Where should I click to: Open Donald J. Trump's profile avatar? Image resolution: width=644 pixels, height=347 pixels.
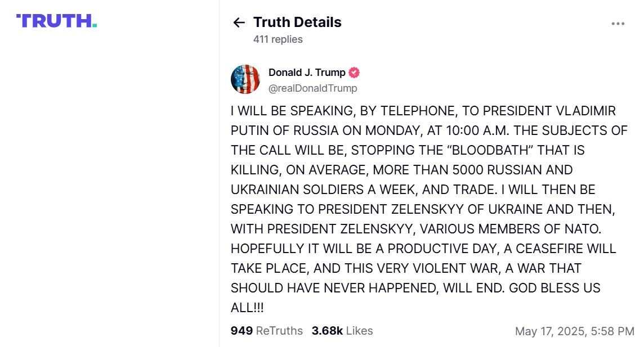coord(245,79)
